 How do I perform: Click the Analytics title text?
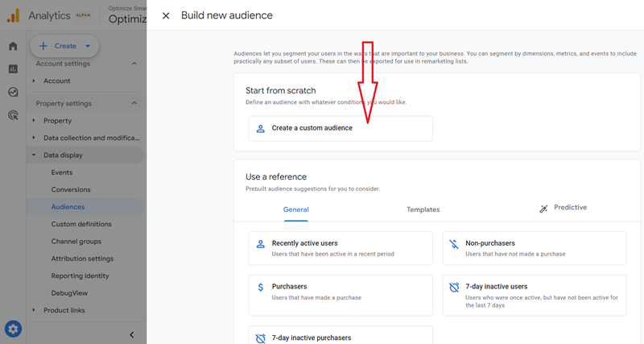point(49,15)
